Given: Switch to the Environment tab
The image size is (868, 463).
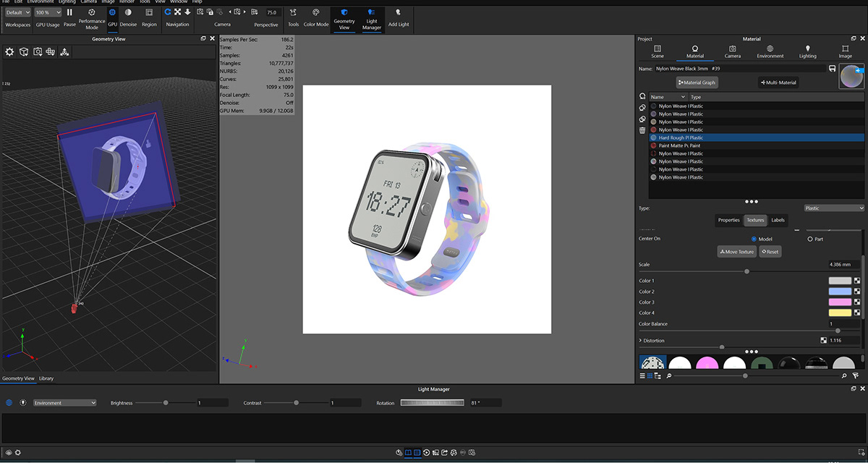Looking at the screenshot, I should (770, 50).
